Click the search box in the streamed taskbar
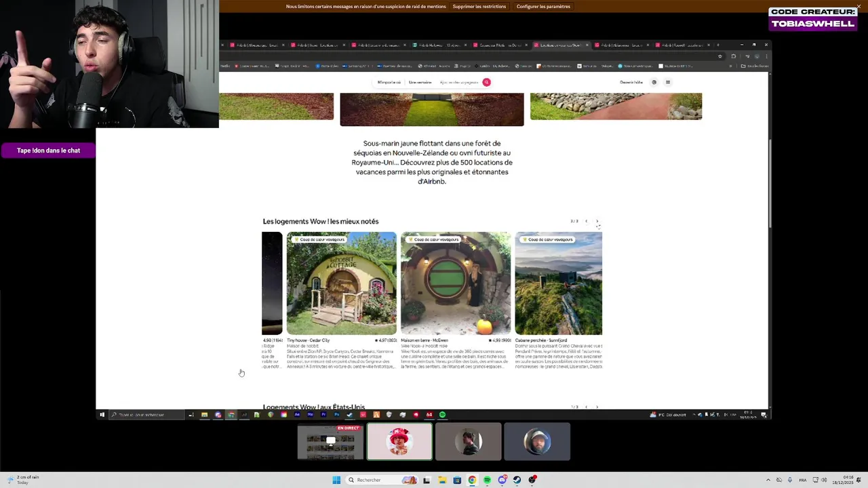Image resolution: width=868 pixels, height=488 pixels. pyautogui.click(x=147, y=415)
